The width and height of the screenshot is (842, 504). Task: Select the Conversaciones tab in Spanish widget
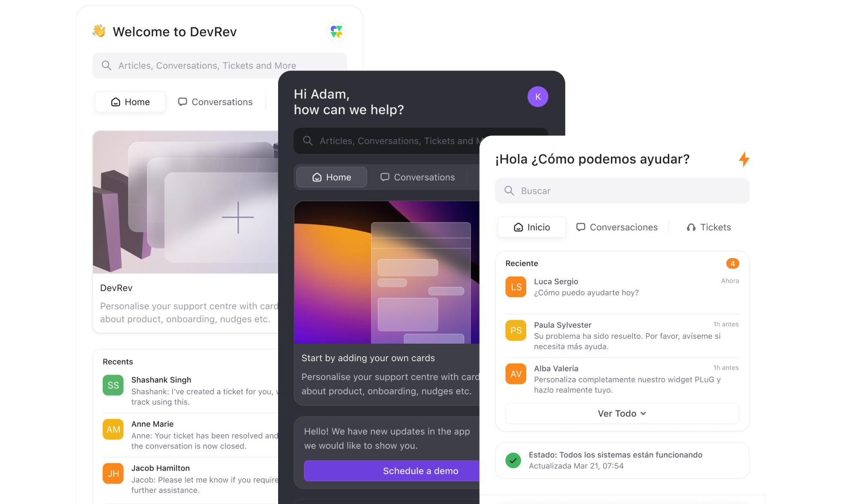tap(617, 227)
